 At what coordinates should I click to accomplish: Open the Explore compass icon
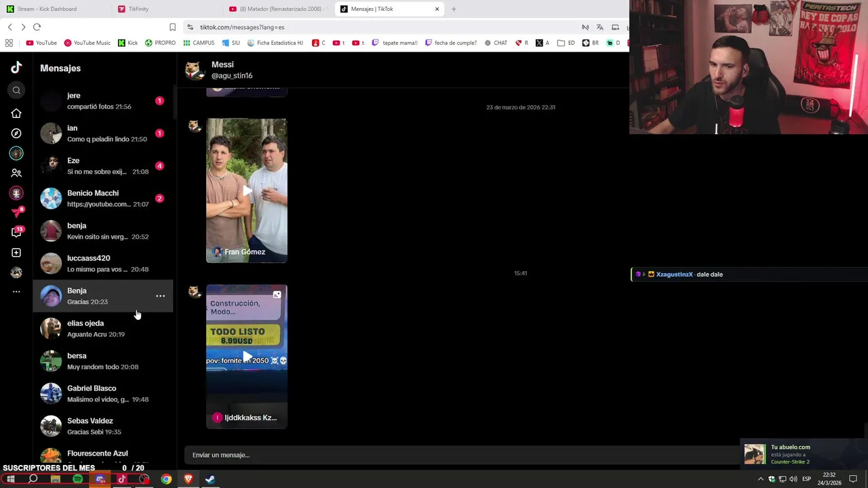click(x=16, y=134)
